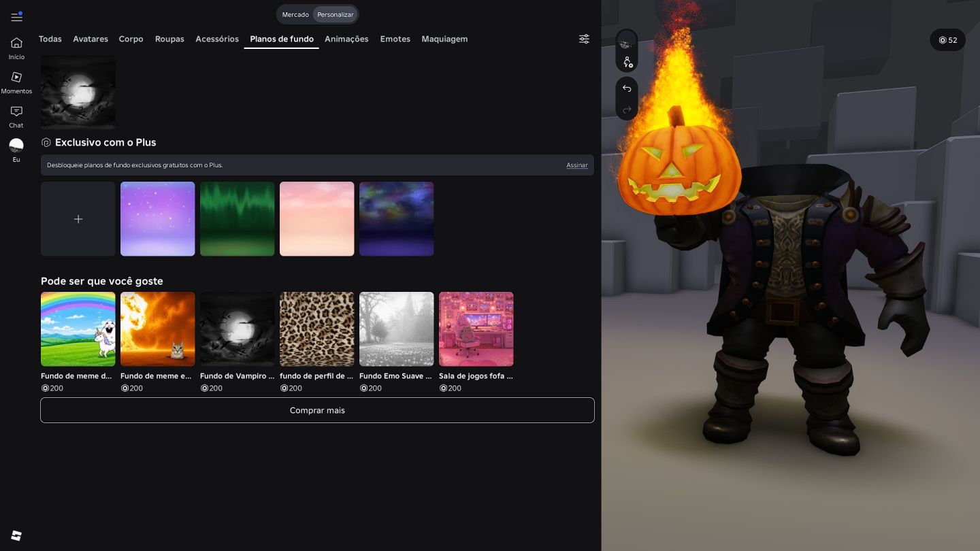Select the Personalizar mode
The image size is (980, 551).
tap(336, 14)
